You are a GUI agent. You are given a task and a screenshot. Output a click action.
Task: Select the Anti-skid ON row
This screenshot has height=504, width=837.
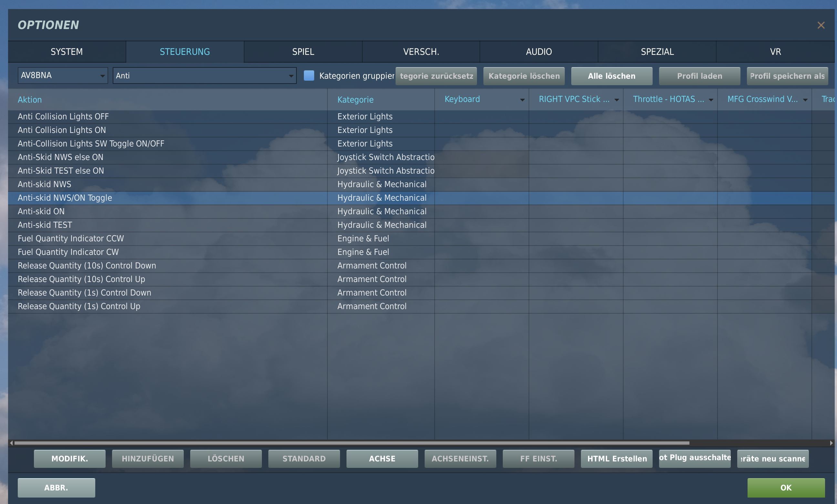[421, 212]
